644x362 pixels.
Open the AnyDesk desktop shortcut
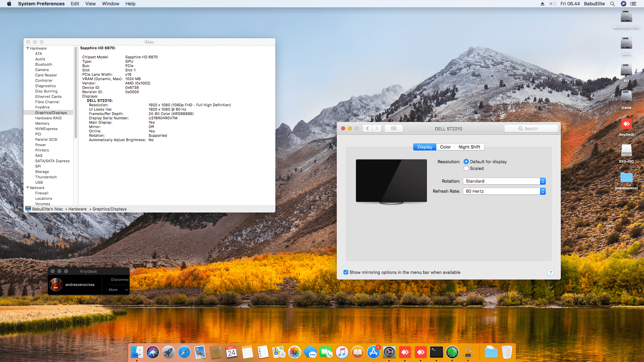[x=626, y=124]
